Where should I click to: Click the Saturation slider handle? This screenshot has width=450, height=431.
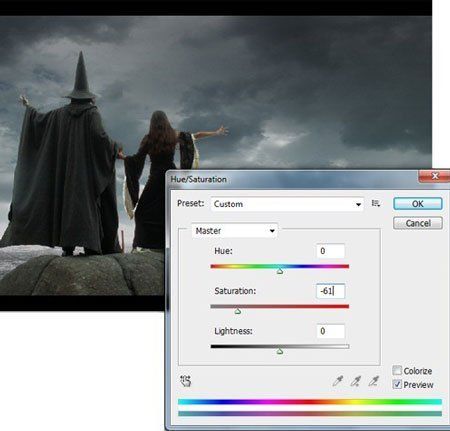pos(238,311)
